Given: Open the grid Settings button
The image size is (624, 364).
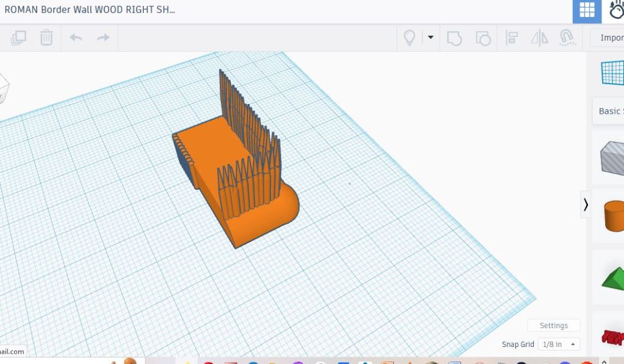Looking at the screenshot, I should point(553,326).
